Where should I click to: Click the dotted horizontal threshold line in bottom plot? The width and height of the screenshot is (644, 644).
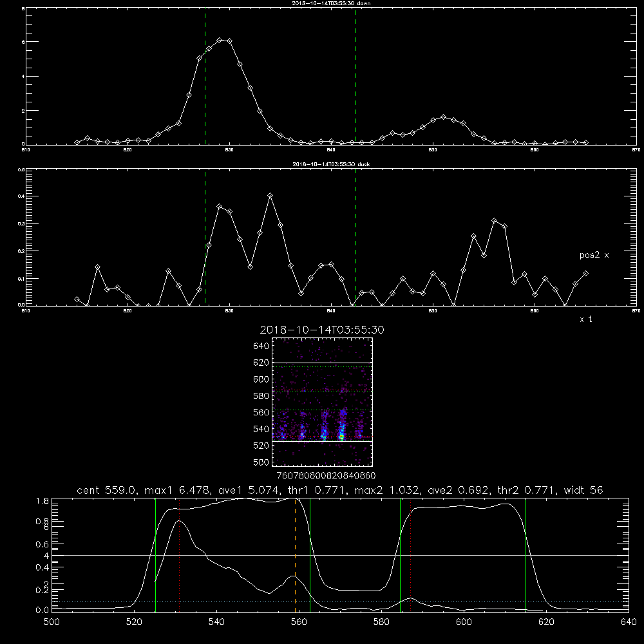(x=340, y=602)
